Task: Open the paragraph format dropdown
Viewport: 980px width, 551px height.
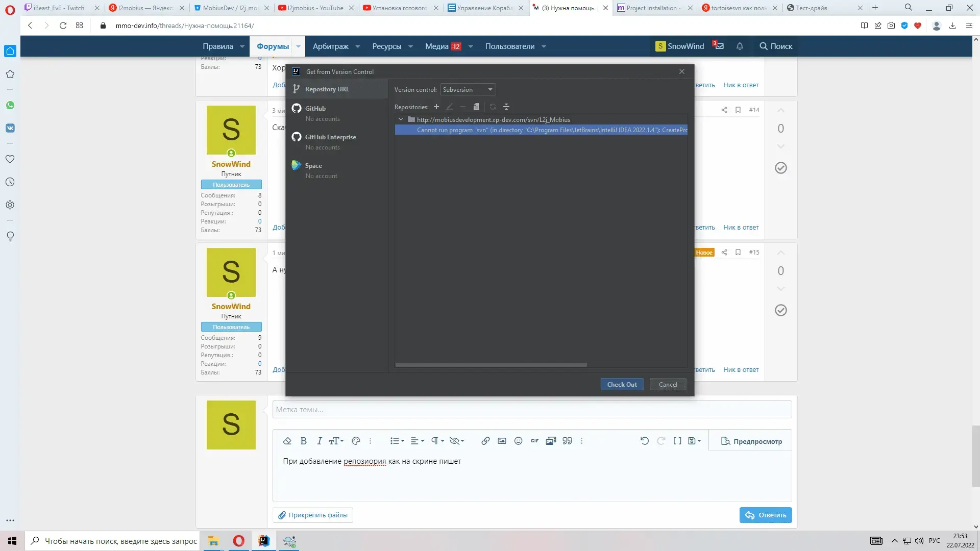Action: (437, 441)
